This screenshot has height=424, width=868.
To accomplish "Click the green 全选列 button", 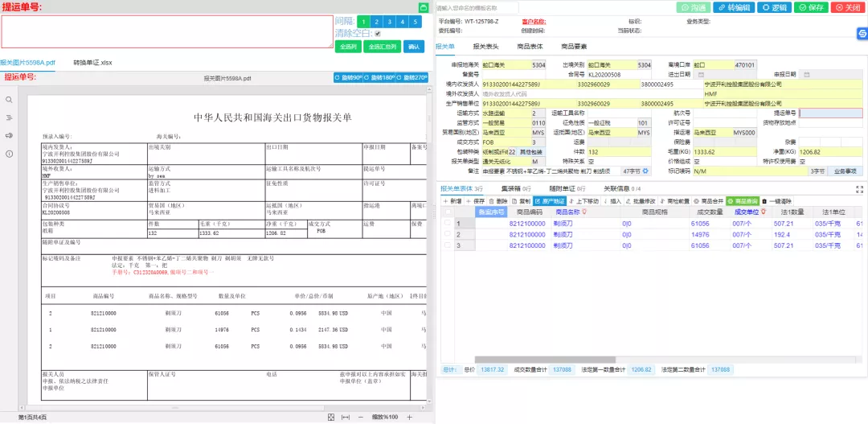I will pyautogui.click(x=348, y=47).
